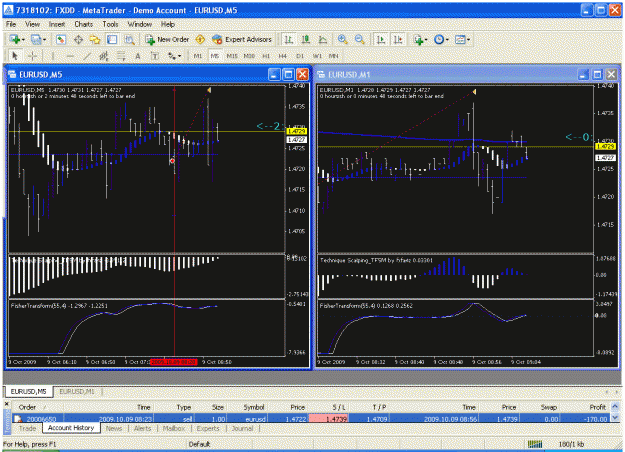Select the Crosshair tool
The image size is (625, 452).
[x=32, y=56]
